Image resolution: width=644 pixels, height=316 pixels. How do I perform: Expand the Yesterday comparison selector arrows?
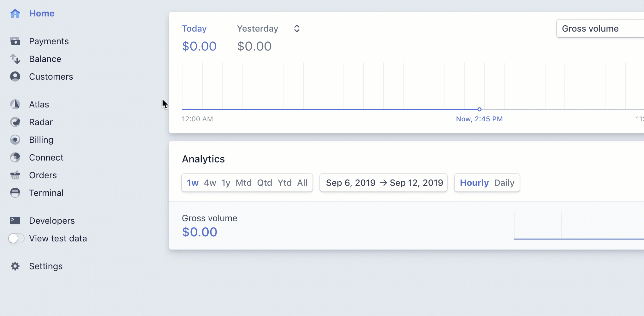click(297, 29)
